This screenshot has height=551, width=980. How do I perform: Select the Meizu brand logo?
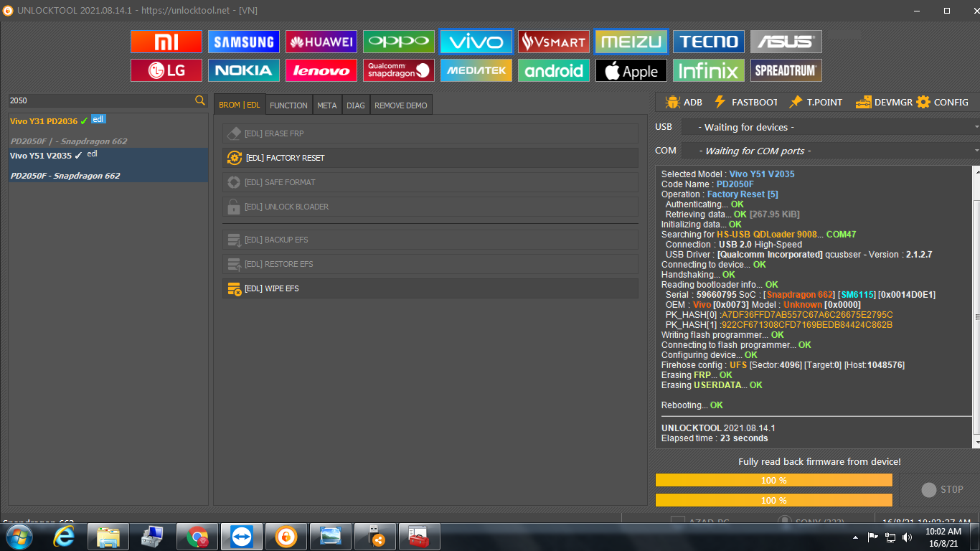[631, 42]
